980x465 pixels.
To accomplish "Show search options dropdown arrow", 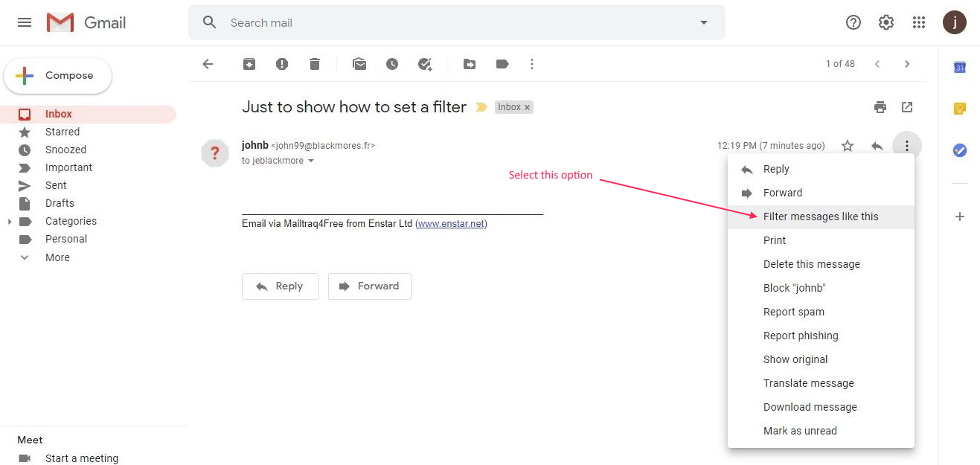I will [704, 22].
